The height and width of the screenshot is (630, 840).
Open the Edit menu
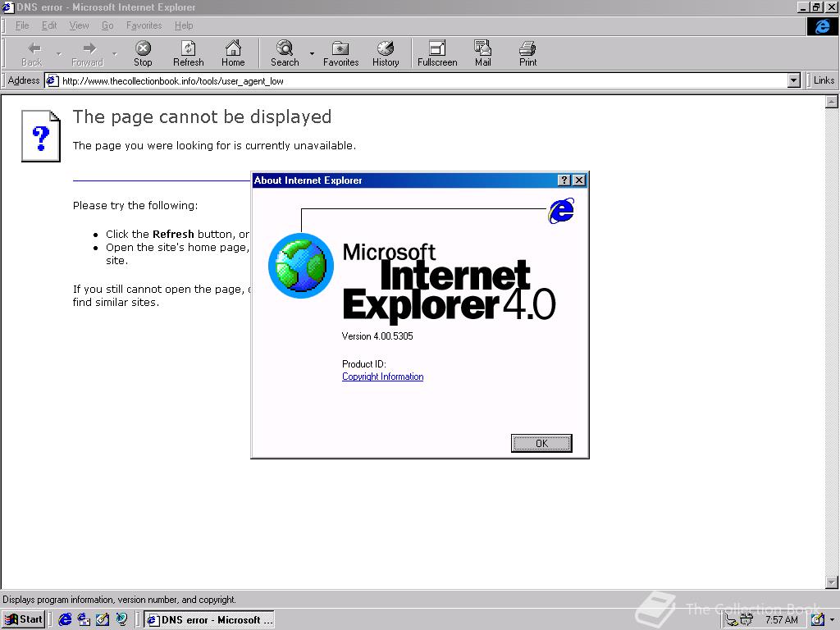point(49,25)
